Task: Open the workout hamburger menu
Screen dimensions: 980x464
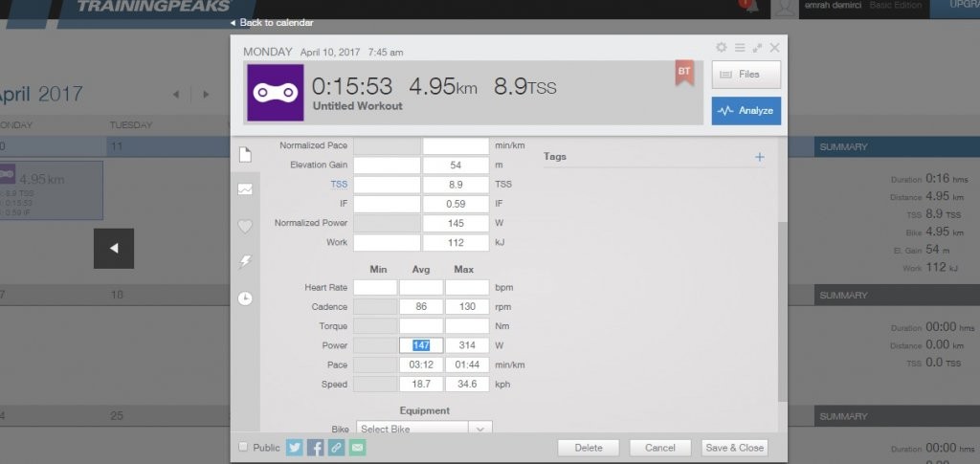Action: point(740,48)
